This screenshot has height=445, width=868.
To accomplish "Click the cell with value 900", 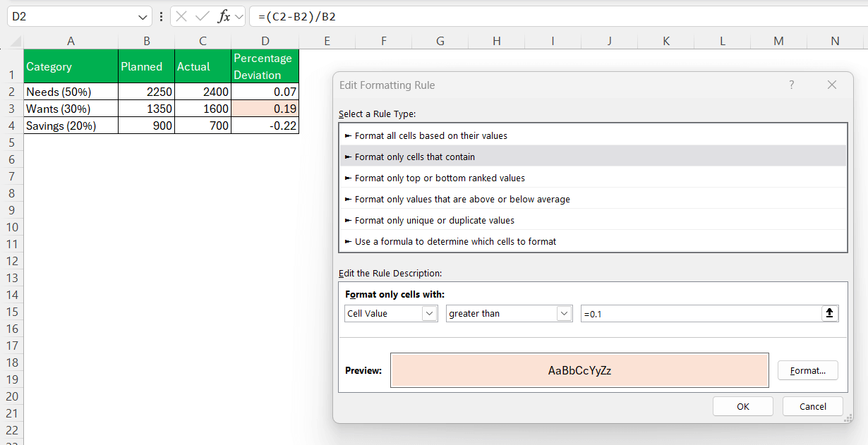I will 146,126.
